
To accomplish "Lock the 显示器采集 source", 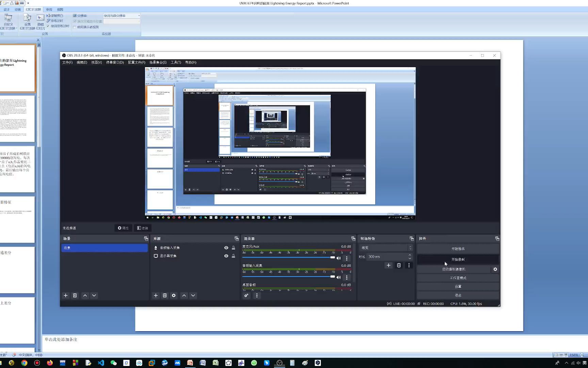I will click(x=233, y=256).
